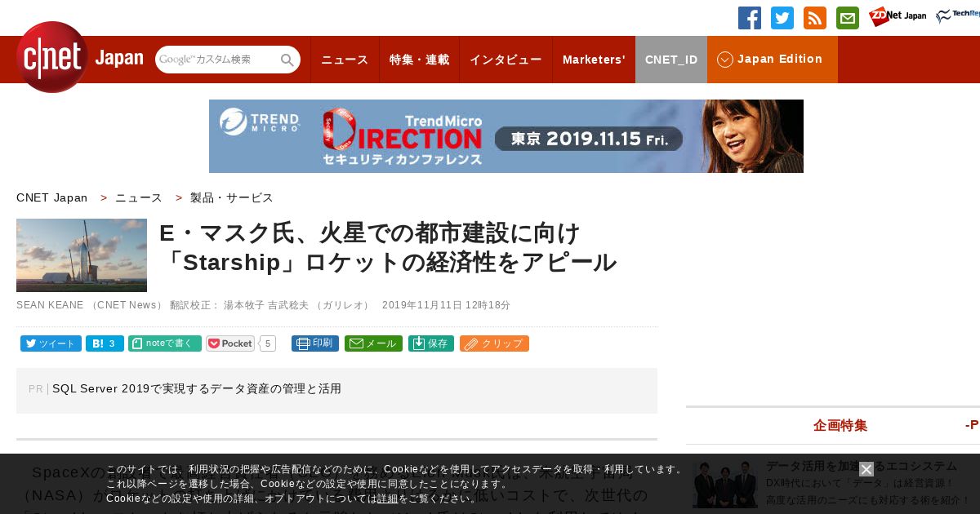Click the date 2019年11月11日 12時18分

pos(446,305)
